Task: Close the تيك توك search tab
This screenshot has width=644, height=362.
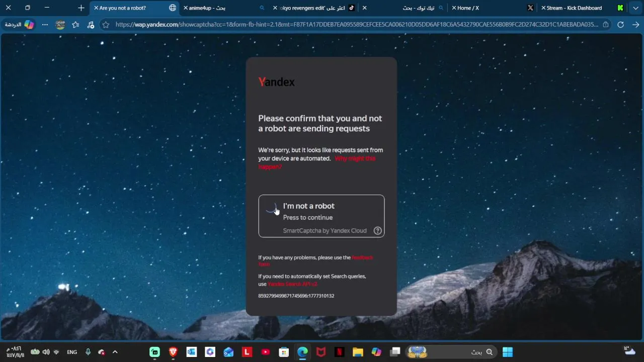Action: (x=365, y=8)
